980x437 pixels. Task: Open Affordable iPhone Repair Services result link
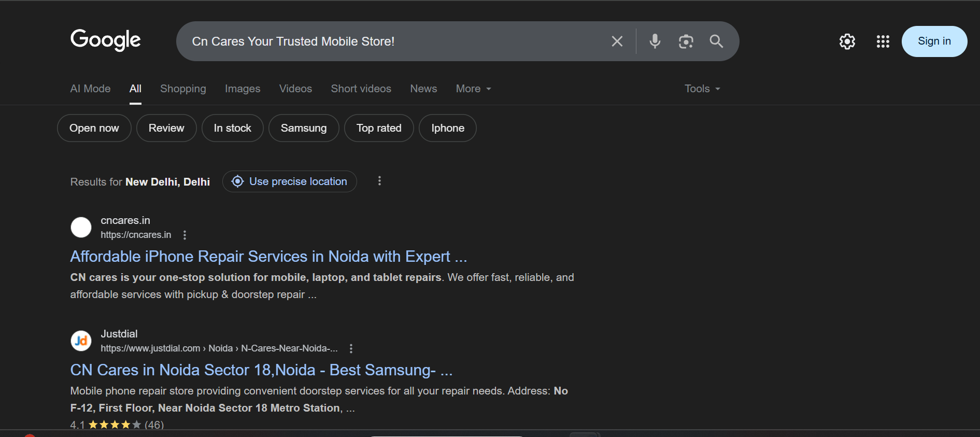coord(268,257)
